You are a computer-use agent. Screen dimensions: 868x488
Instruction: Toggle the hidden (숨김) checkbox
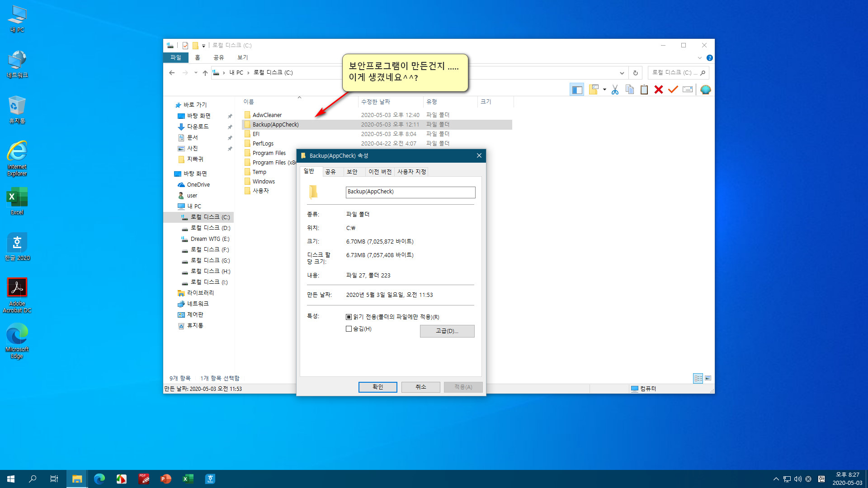point(349,329)
